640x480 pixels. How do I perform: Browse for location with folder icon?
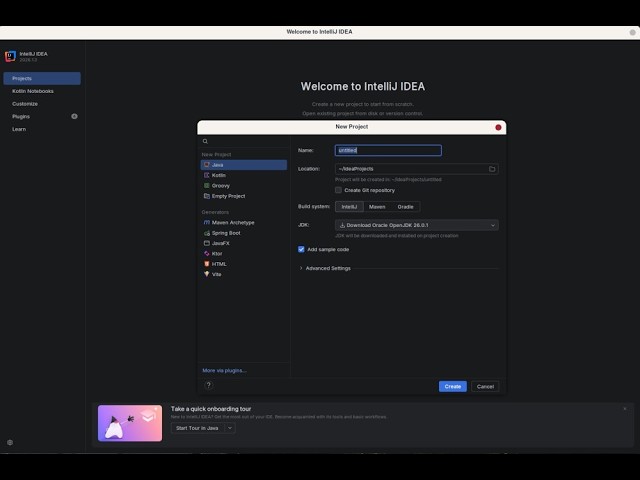(x=492, y=169)
